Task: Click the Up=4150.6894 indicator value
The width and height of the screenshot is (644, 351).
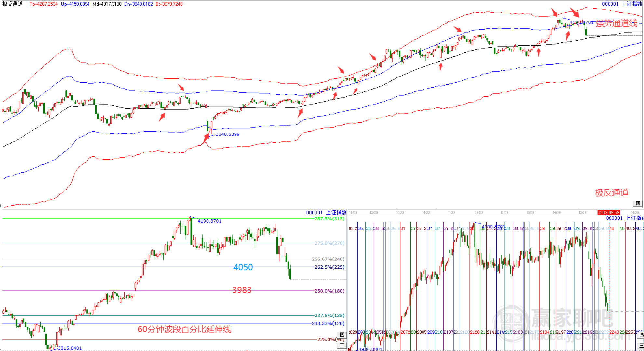Action: tap(75, 4)
